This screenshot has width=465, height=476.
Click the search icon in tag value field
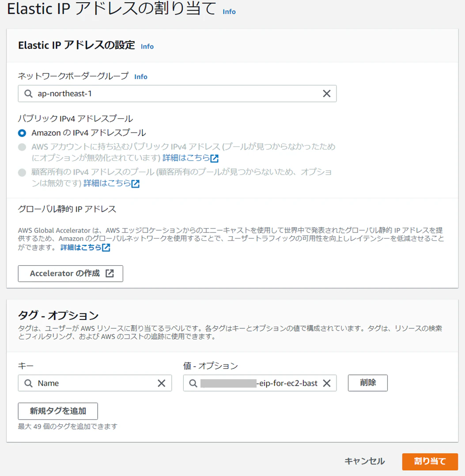coord(193,383)
